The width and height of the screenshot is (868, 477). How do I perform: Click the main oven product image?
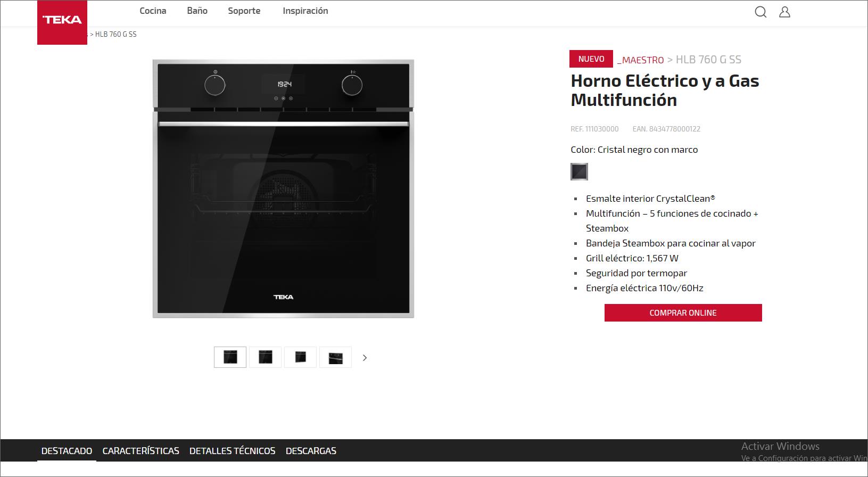(x=283, y=189)
